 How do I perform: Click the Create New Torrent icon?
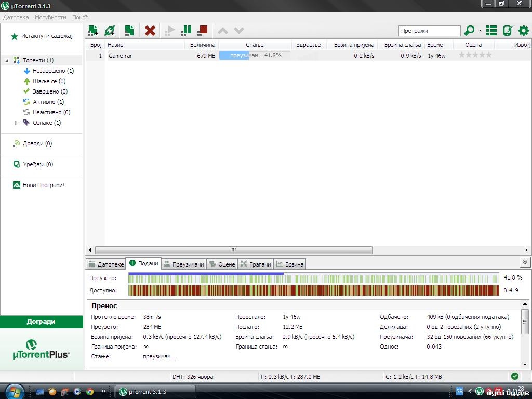pos(129,31)
